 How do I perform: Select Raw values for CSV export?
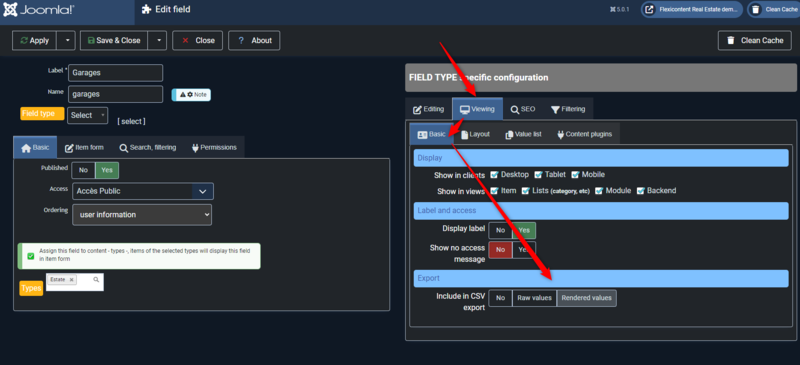pyautogui.click(x=534, y=298)
